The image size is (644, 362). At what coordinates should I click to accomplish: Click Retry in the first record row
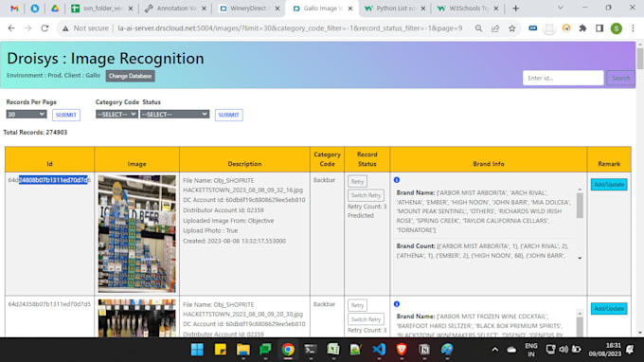tap(357, 182)
